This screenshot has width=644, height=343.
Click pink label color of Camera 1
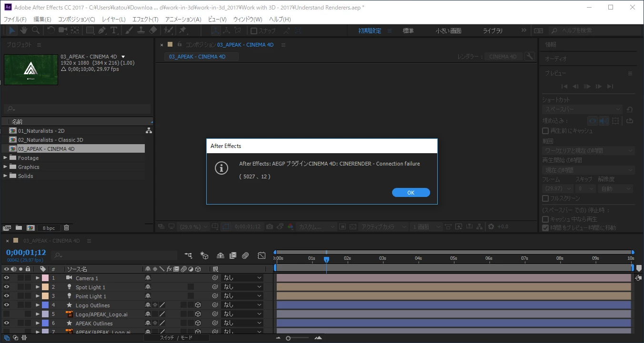(45, 278)
